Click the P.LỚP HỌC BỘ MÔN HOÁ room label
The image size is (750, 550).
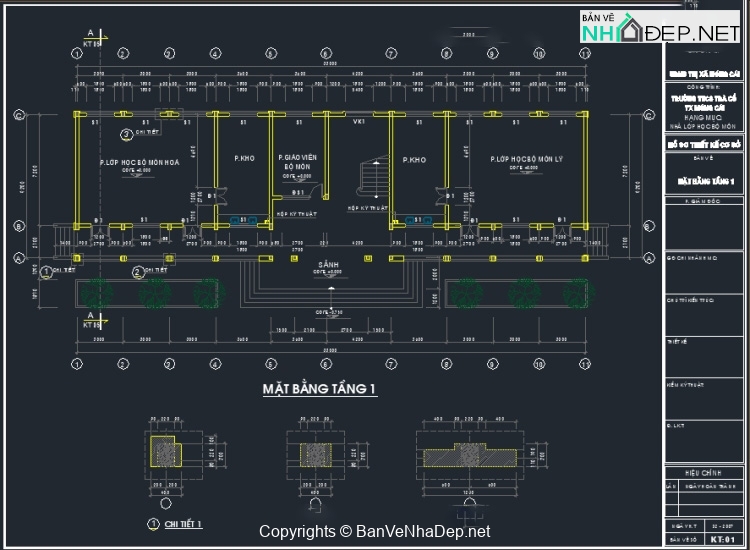point(140,160)
